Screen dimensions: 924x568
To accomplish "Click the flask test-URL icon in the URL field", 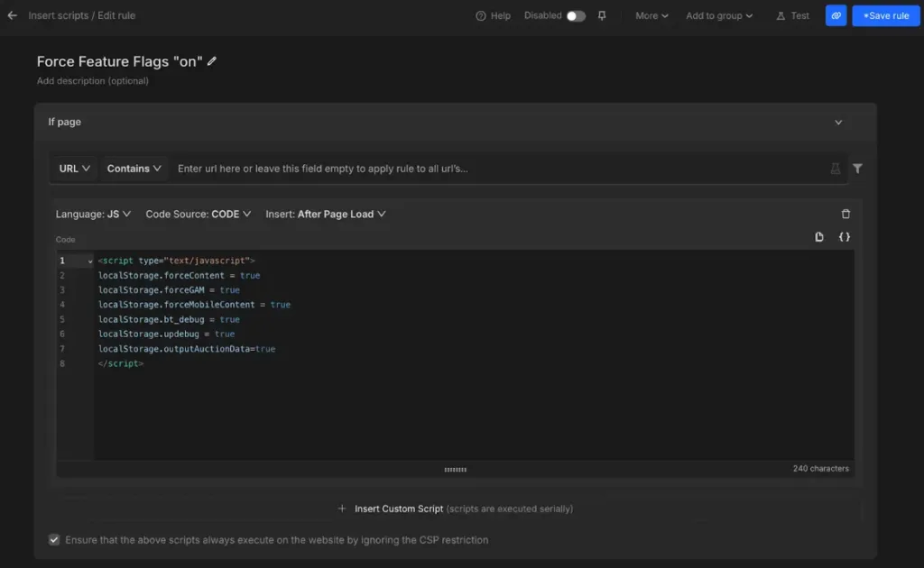I will (835, 169).
